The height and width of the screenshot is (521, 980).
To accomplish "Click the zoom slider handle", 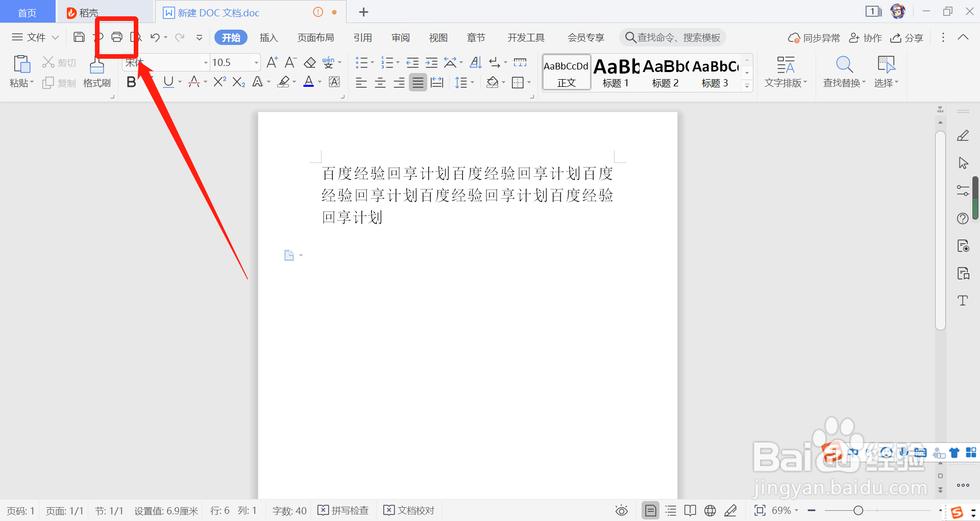I will (x=858, y=510).
